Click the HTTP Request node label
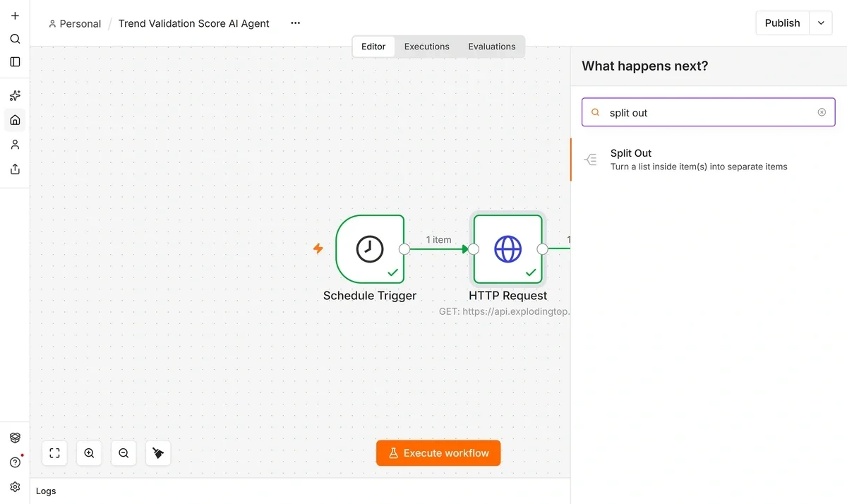847x504 pixels. [508, 296]
